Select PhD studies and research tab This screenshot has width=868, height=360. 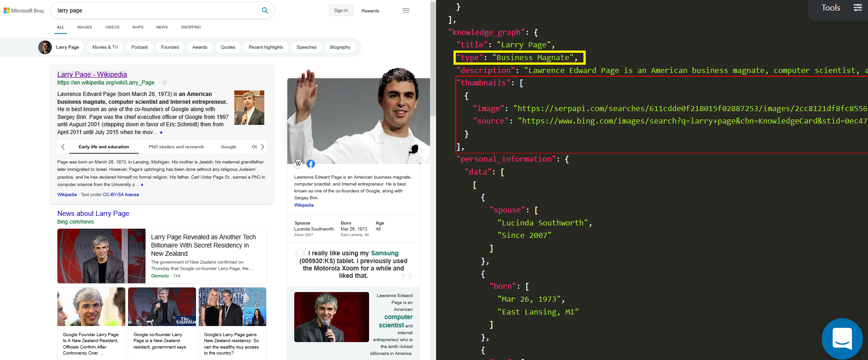[x=176, y=147]
